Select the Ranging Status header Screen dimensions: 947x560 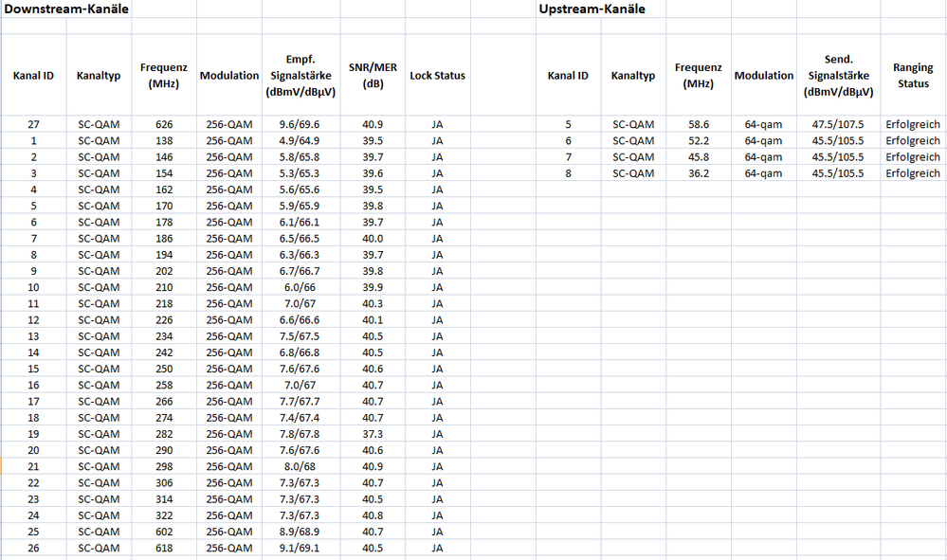(x=912, y=76)
